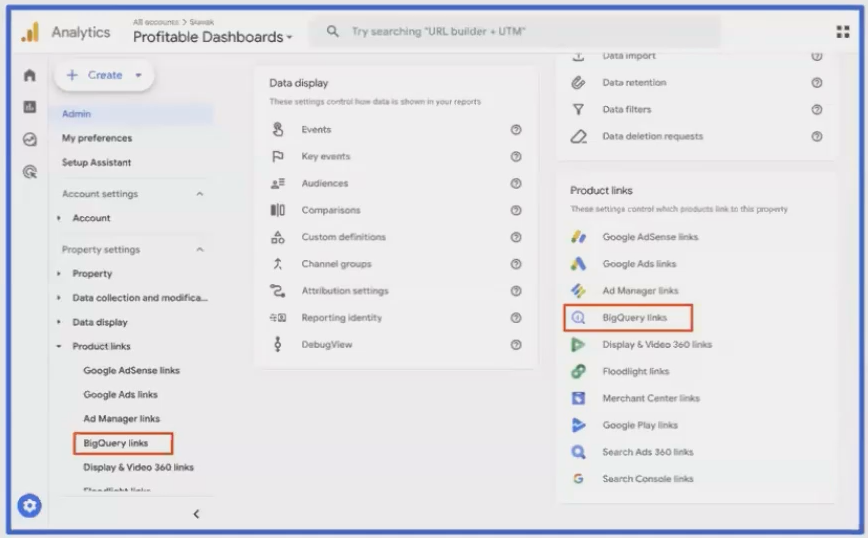Open Display & Video 360 links in sidebar
This screenshot has height=538, width=868.
[138, 468]
